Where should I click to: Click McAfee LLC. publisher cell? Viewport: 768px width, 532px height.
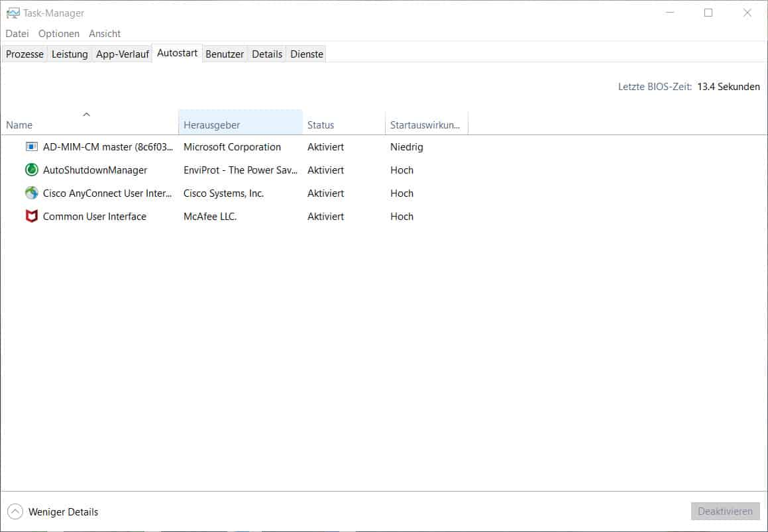tap(210, 216)
